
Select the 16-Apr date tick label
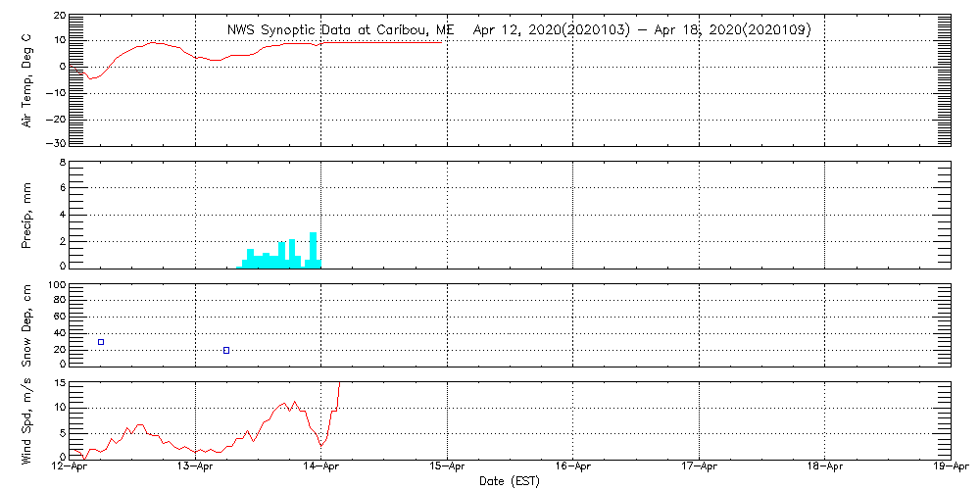tap(573, 467)
